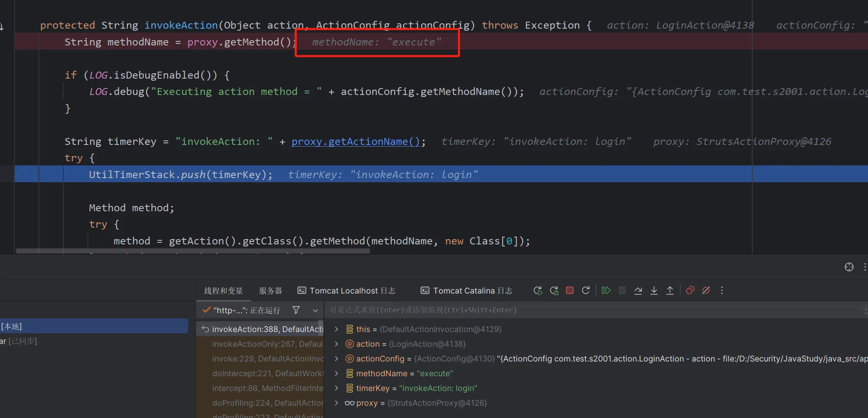Click the Step Over icon
Viewport: 868px width, 418px height.
[638, 290]
